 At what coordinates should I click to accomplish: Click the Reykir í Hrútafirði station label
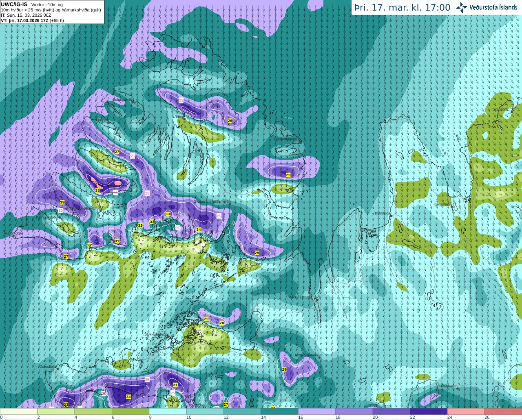click(x=303, y=298)
